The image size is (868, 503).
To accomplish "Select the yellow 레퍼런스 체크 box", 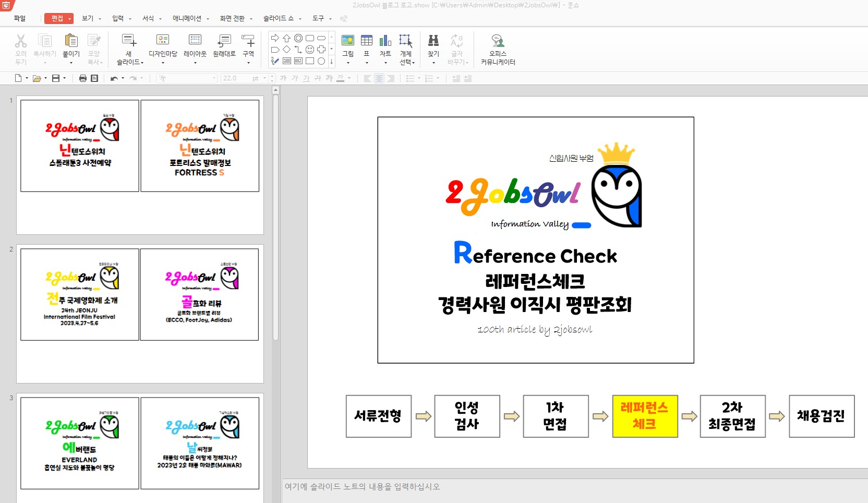I will click(645, 416).
